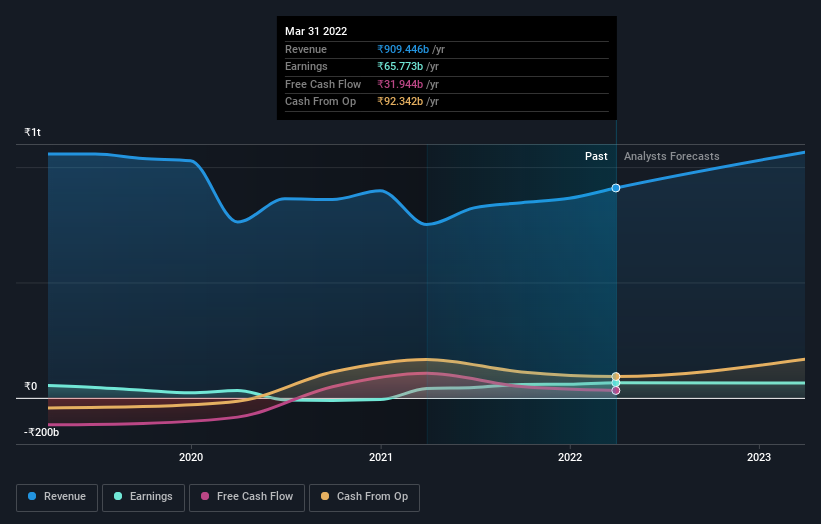
Task: Toggle the Revenue series legend button
Action: [x=57, y=497]
